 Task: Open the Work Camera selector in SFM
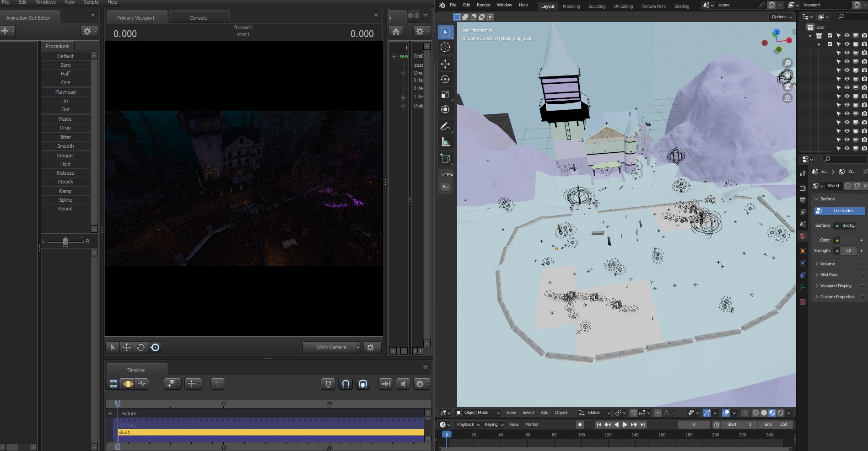pyautogui.click(x=332, y=347)
